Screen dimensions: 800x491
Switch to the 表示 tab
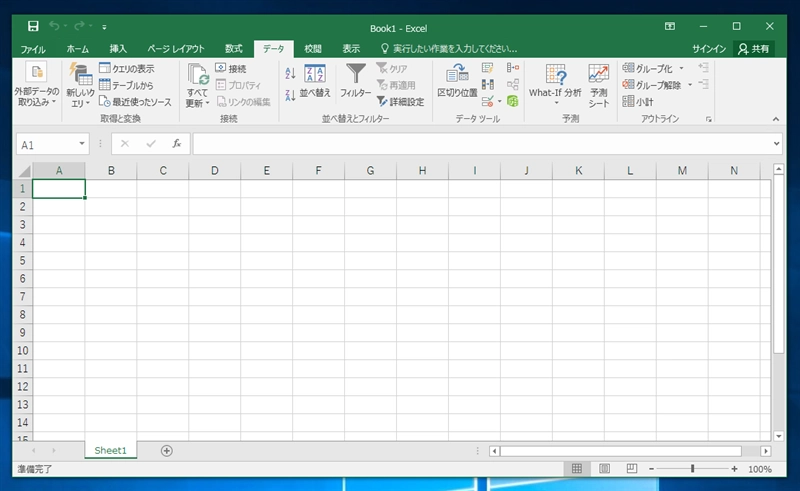point(351,49)
